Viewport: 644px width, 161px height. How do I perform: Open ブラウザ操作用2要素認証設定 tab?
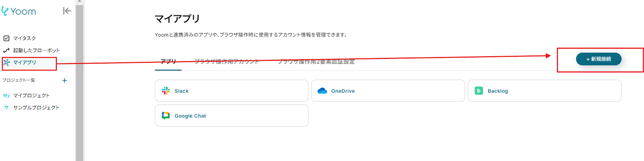316,62
